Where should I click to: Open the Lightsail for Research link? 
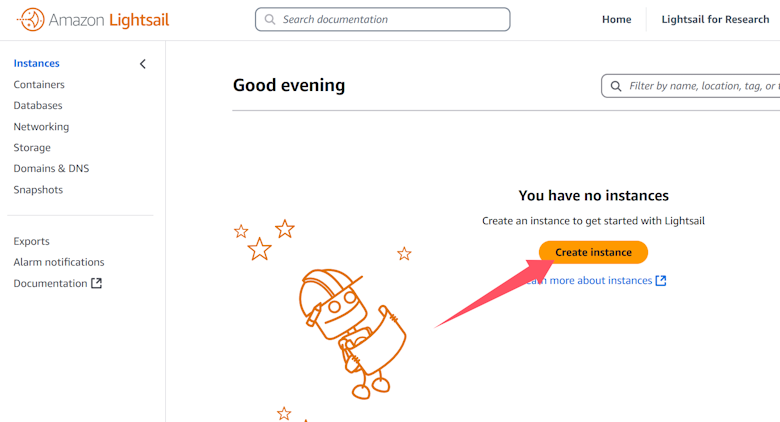(x=715, y=19)
